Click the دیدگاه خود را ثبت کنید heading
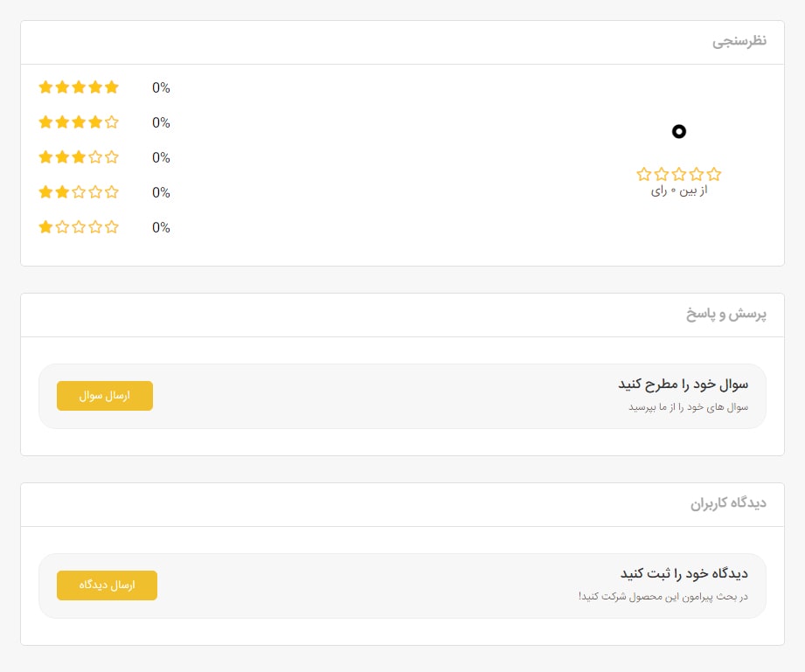The width and height of the screenshot is (805, 672). click(684, 573)
